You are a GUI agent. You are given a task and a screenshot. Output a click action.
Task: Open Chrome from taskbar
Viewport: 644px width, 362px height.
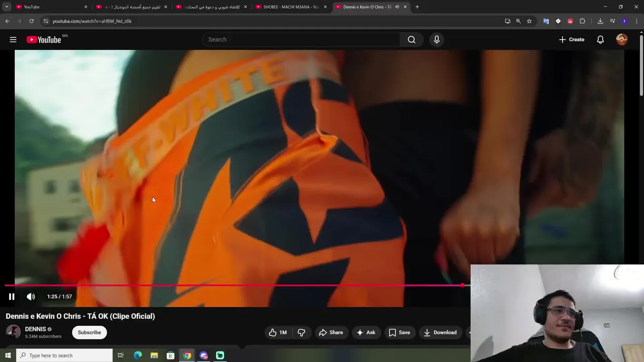click(x=187, y=355)
